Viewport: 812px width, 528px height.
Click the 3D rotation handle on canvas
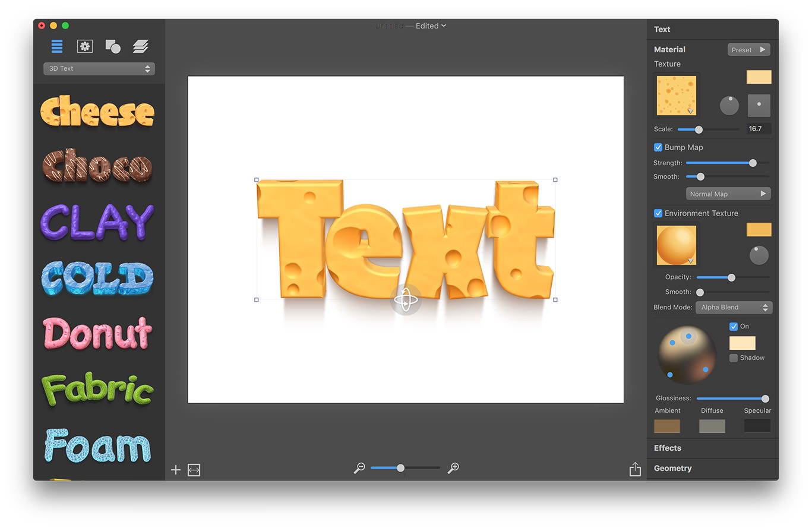pyautogui.click(x=406, y=300)
